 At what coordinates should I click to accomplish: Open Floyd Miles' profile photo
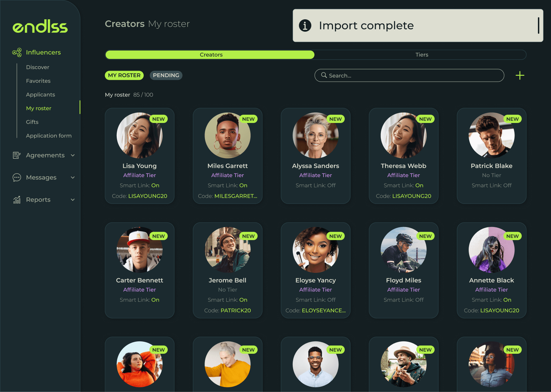pyautogui.click(x=404, y=250)
